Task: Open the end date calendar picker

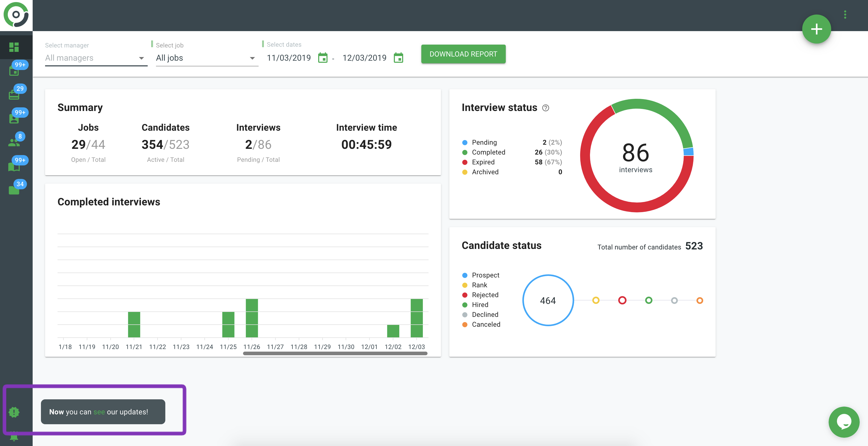Action: tap(398, 58)
